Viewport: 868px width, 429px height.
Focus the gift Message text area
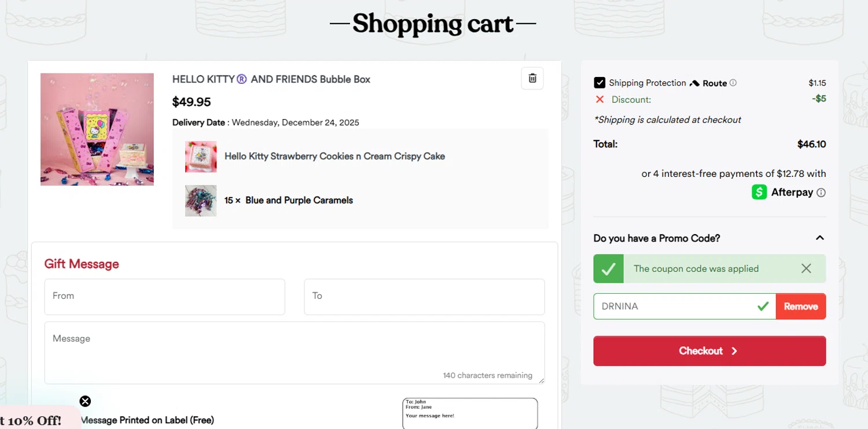(294, 352)
